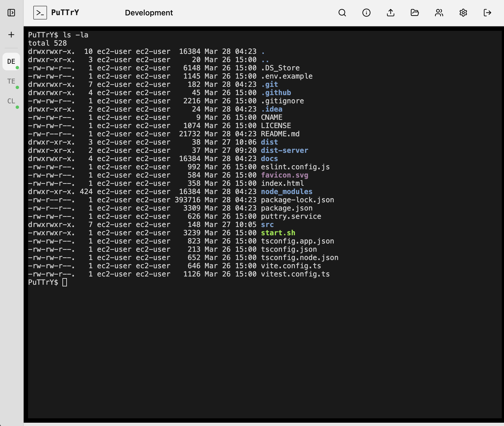Click the .DS_Store file name

pos(280,68)
